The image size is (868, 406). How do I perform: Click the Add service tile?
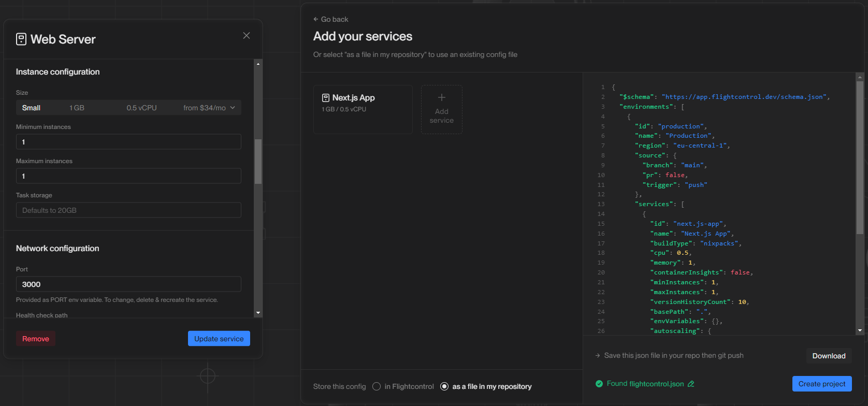coord(442,109)
